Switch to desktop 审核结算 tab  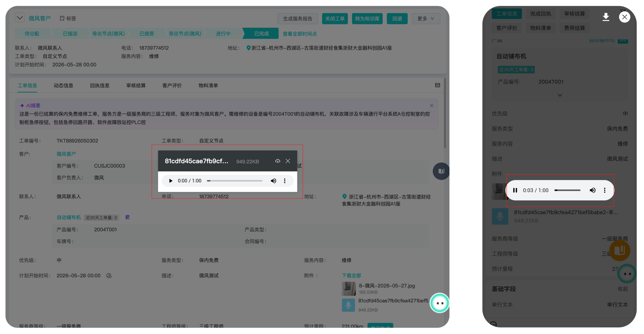point(136,85)
